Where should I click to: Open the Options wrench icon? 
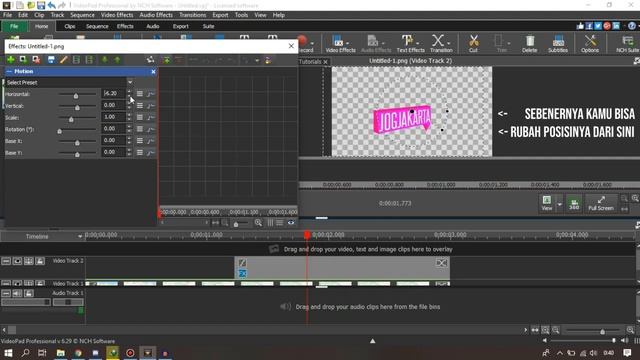coord(590,44)
